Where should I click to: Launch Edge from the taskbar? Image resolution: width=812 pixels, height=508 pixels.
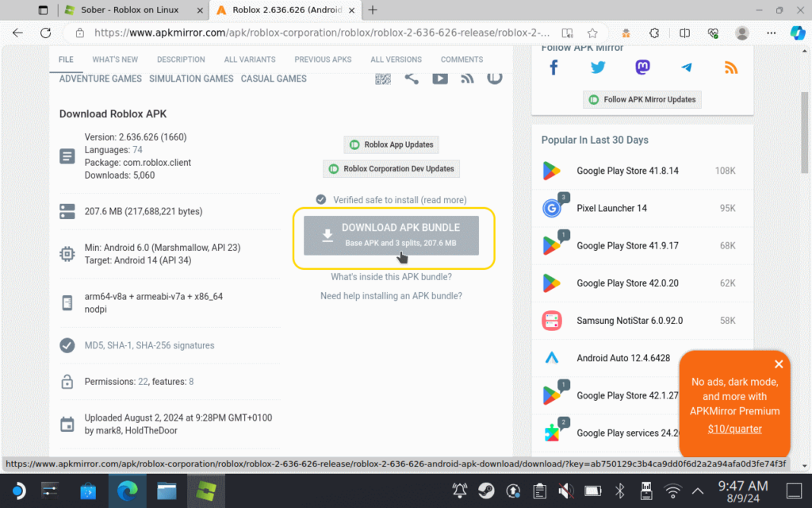[128, 491]
